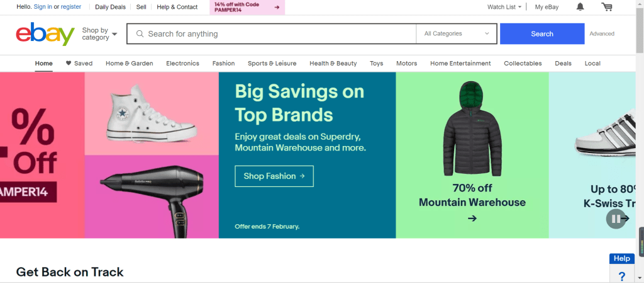Click the Shop Fashion button

click(274, 176)
